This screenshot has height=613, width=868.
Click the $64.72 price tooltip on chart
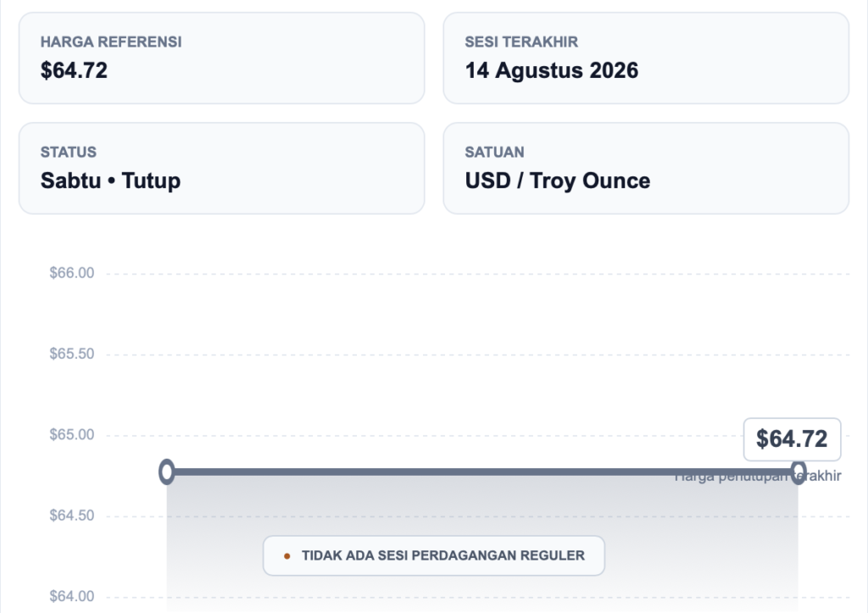(793, 439)
